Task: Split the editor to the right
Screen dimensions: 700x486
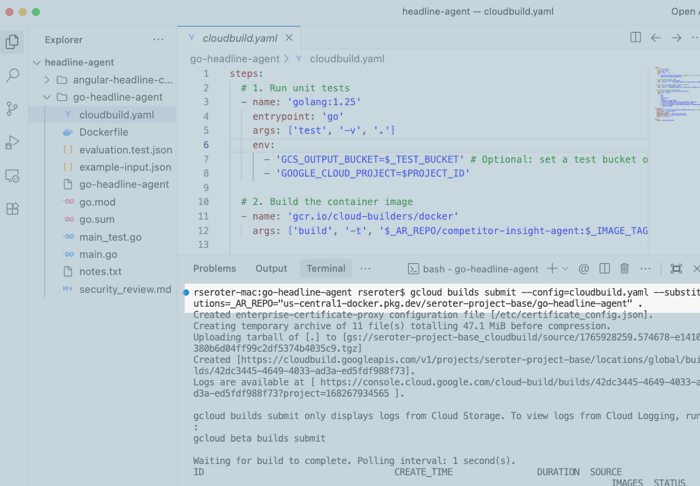Action: pos(635,38)
